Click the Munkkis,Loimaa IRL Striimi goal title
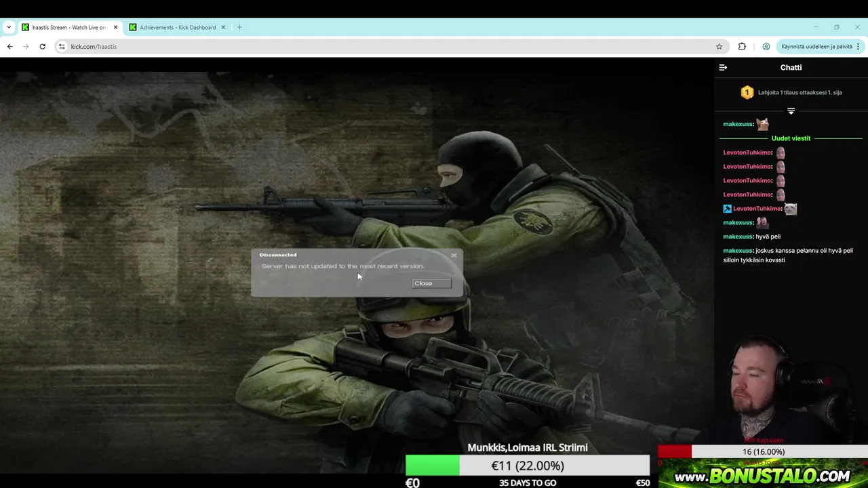Screen dimensions: 868x488 [x=528, y=447]
